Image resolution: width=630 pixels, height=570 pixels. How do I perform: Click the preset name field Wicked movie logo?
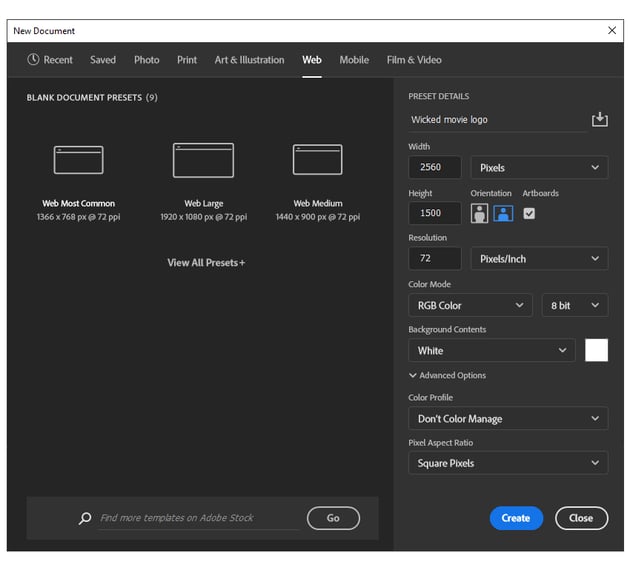pyautogui.click(x=497, y=120)
